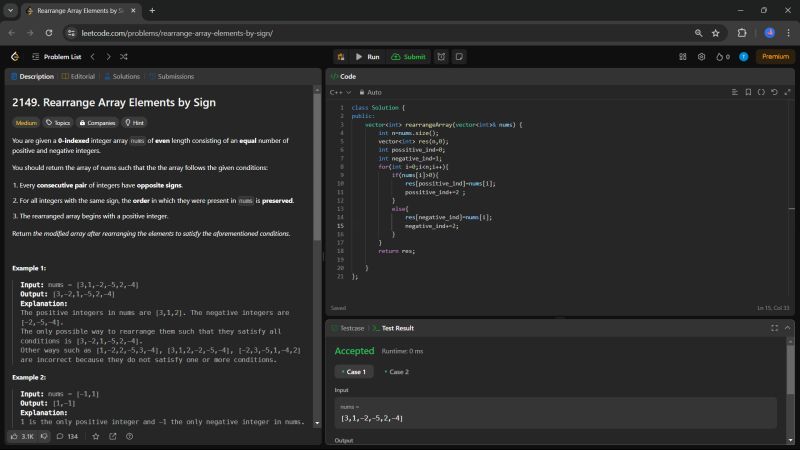800x450 pixels.
Task: Collapse the Test Result panel chevron
Action: (x=786, y=327)
